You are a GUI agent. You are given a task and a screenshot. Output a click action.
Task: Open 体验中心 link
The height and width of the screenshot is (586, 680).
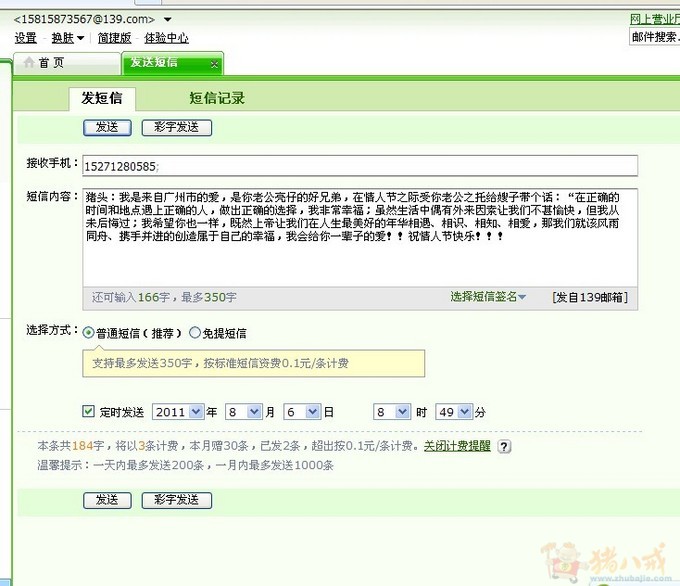167,38
